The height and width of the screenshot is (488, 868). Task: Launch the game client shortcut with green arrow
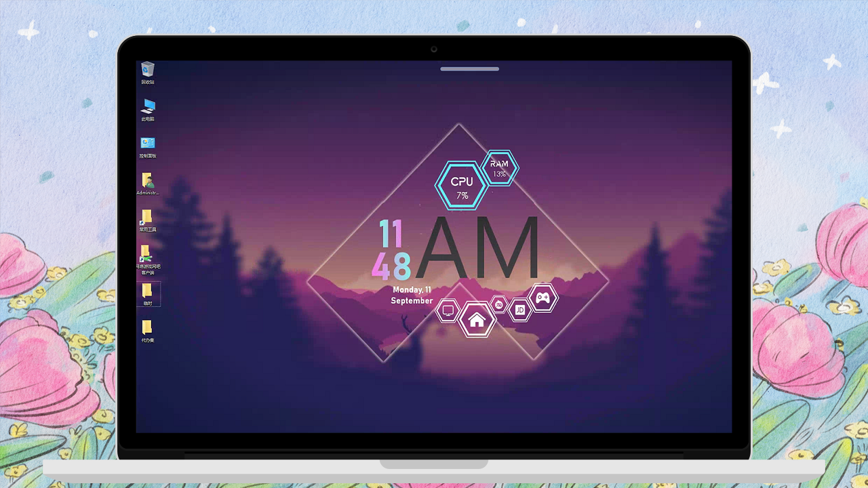click(146, 254)
